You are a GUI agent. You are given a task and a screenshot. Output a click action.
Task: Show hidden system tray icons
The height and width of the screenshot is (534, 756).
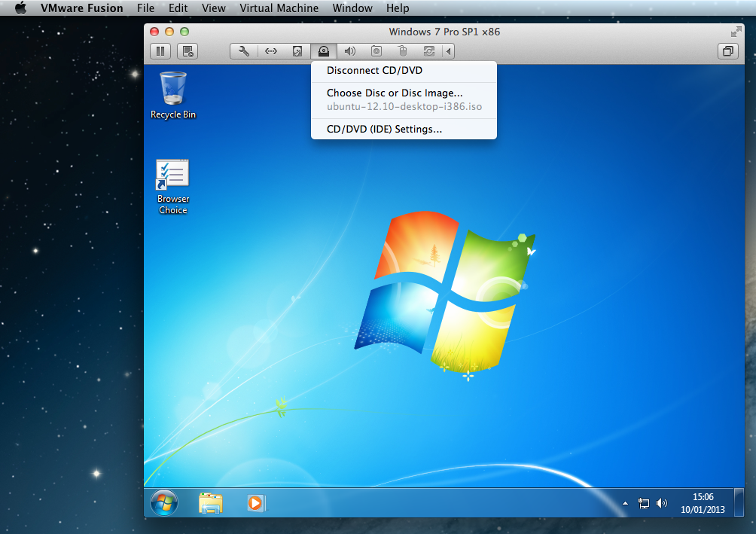point(625,503)
